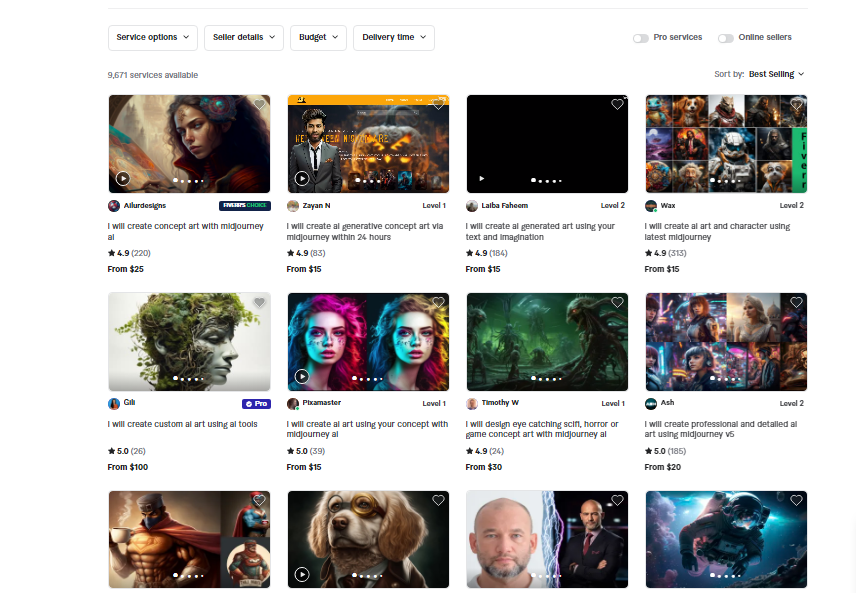Open the character collage thumbnail by Wax
856x593 pixels.
[x=726, y=144]
